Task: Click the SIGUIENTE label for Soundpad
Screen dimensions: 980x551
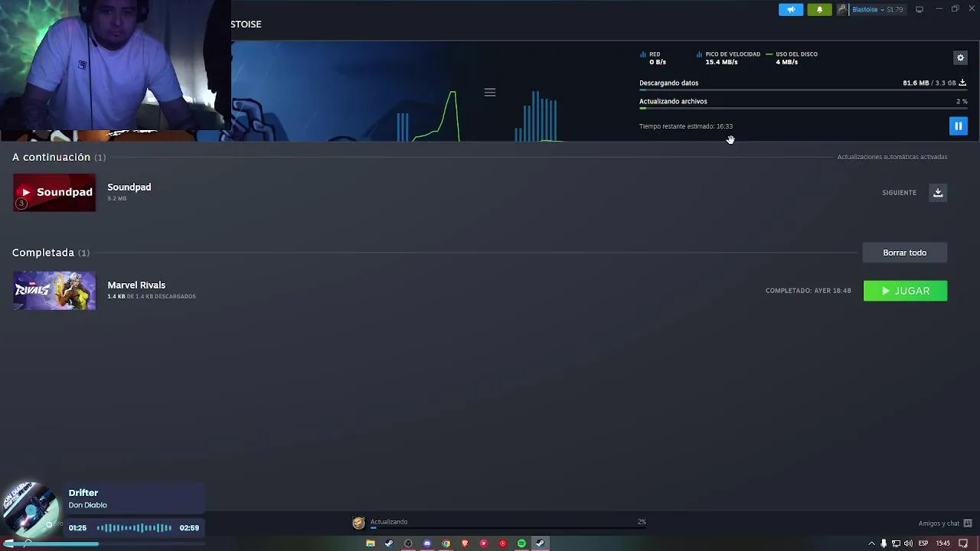Action: click(x=899, y=193)
